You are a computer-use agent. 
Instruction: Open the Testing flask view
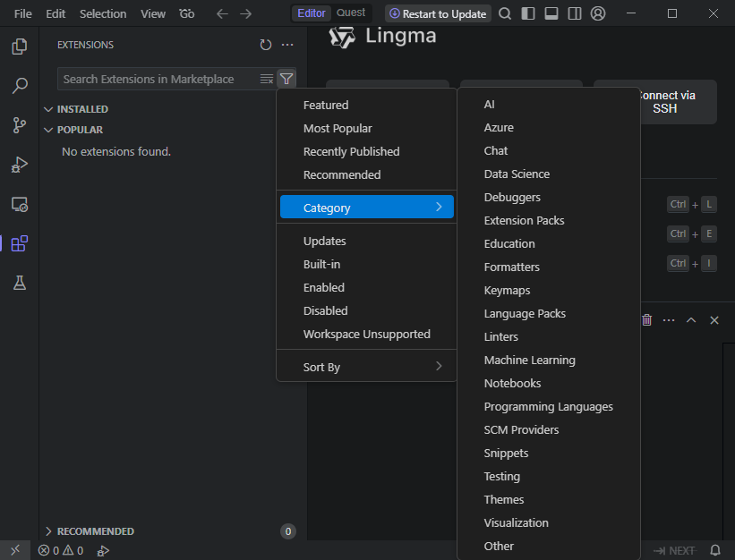pyautogui.click(x=19, y=283)
